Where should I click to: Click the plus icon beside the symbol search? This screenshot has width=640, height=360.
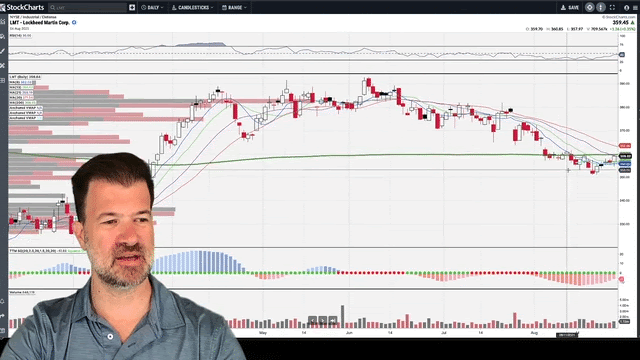132,7
